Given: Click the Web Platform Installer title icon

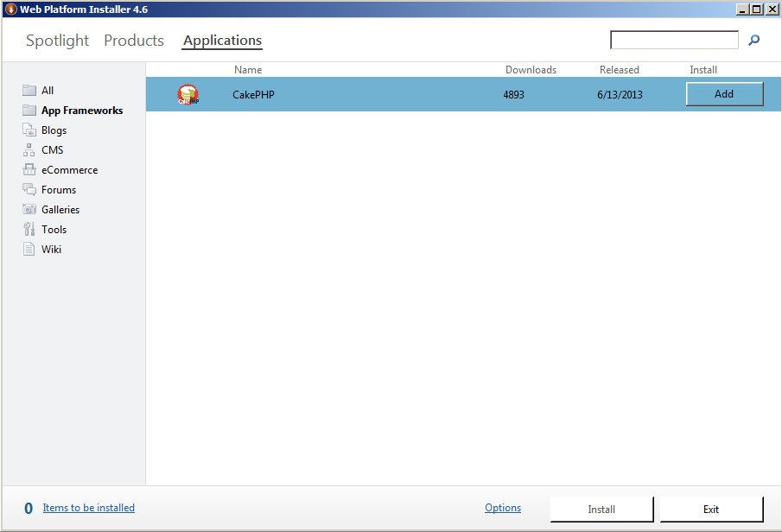Looking at the screenshot, I should (11, 9).
